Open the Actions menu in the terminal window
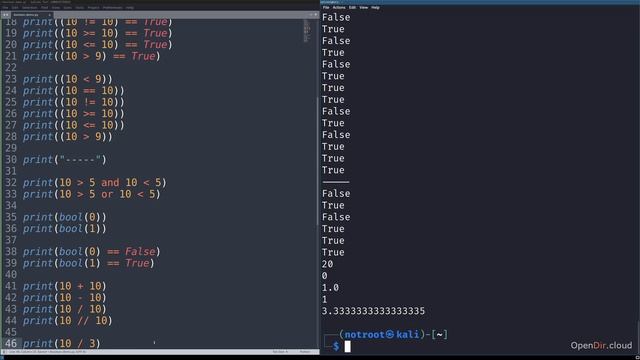Screen dimensions: 640x360 click(339, 7)
